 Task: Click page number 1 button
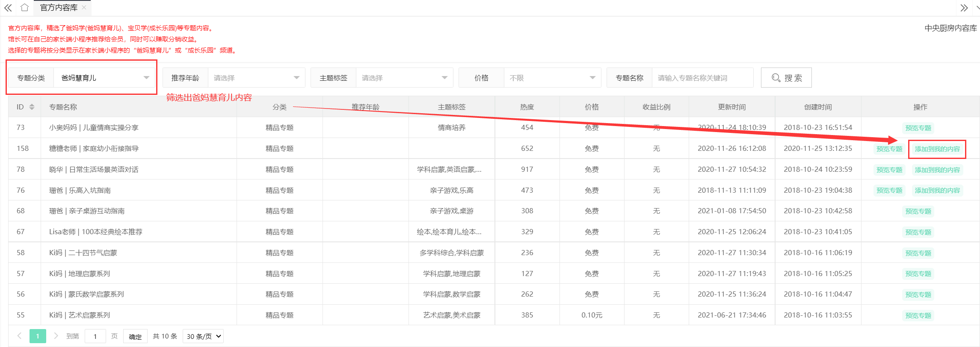point(38,336)
